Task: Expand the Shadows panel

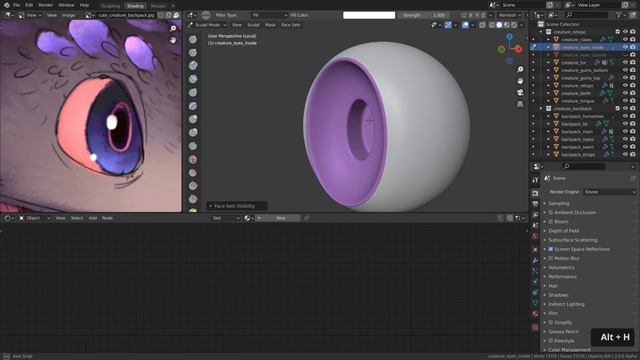Action: pos(558,295)
